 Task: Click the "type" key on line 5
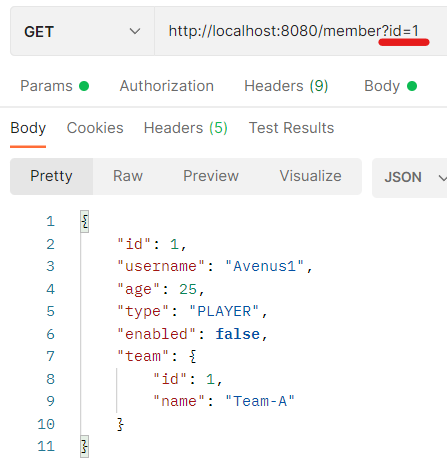click(x=143, y=312)
